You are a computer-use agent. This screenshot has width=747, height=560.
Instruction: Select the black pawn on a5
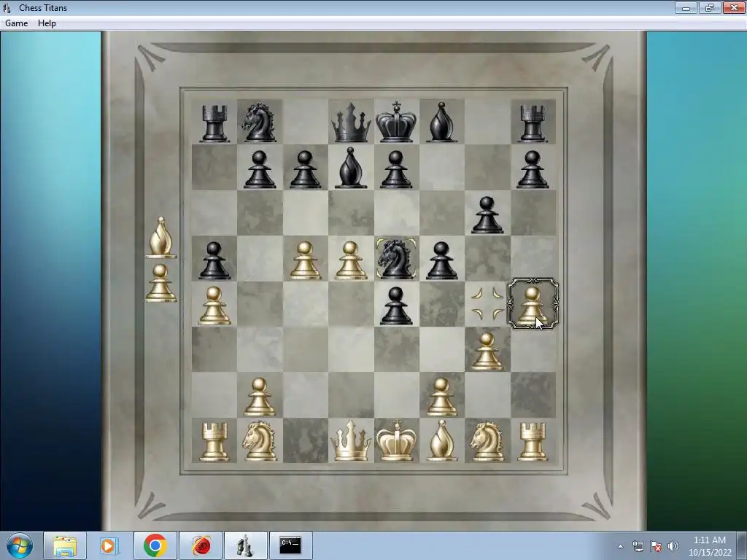(214, 260)
